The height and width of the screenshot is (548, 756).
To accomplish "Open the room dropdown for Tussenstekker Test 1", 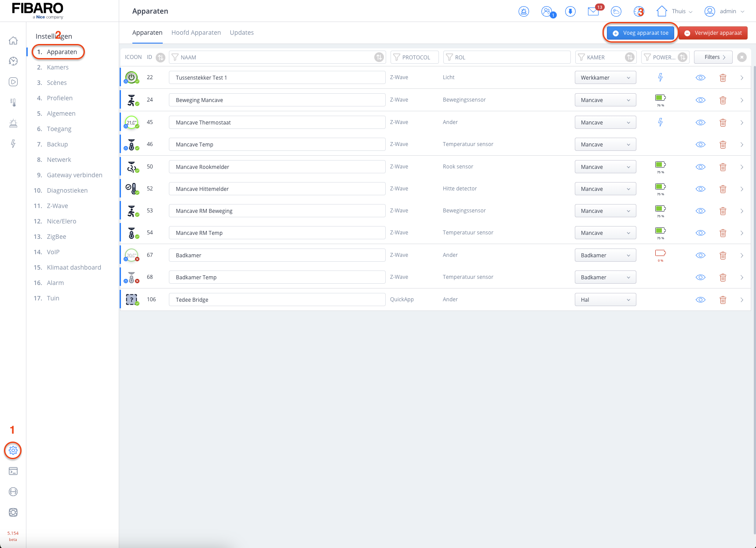I will pos(605,78).
